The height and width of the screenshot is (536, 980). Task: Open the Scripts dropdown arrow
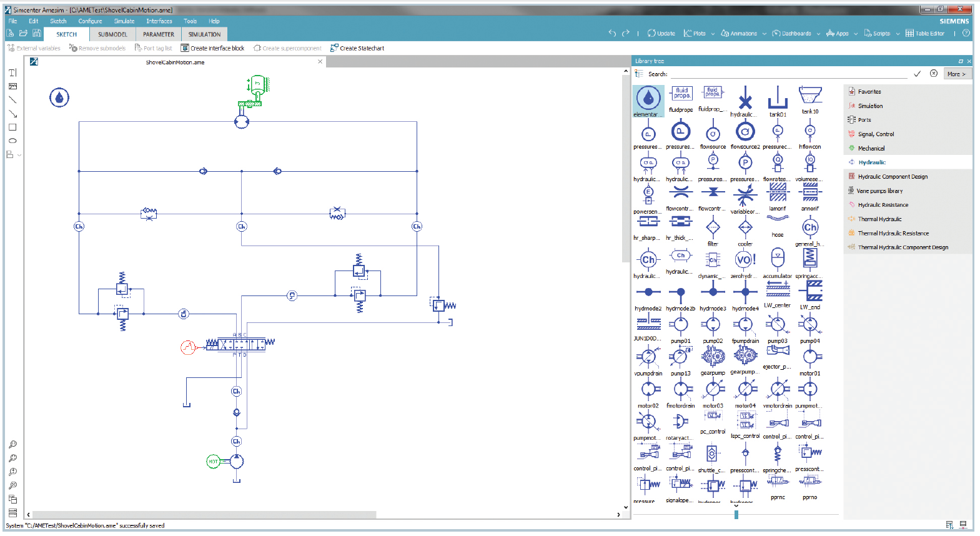[x=898, y=34]
